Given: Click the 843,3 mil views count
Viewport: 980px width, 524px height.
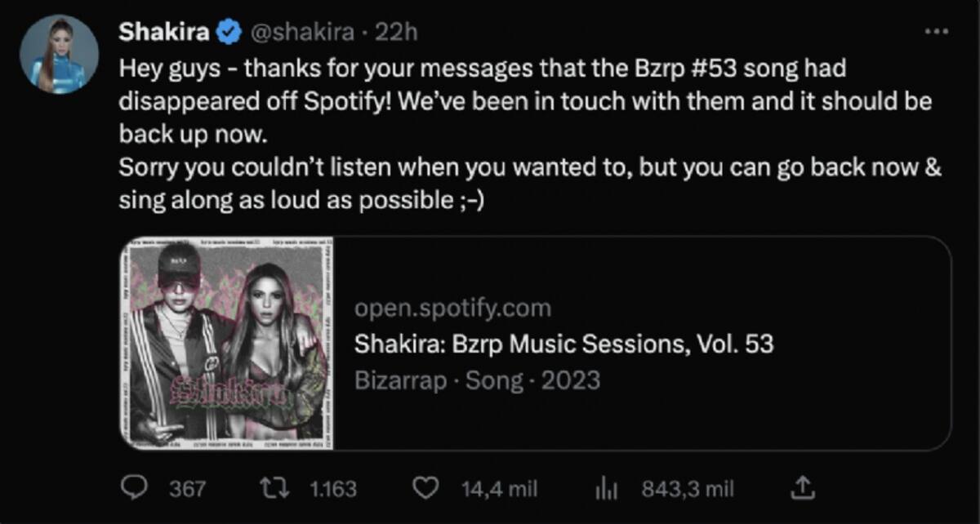Looking at the screenshot, I should (x=688, y=489).
